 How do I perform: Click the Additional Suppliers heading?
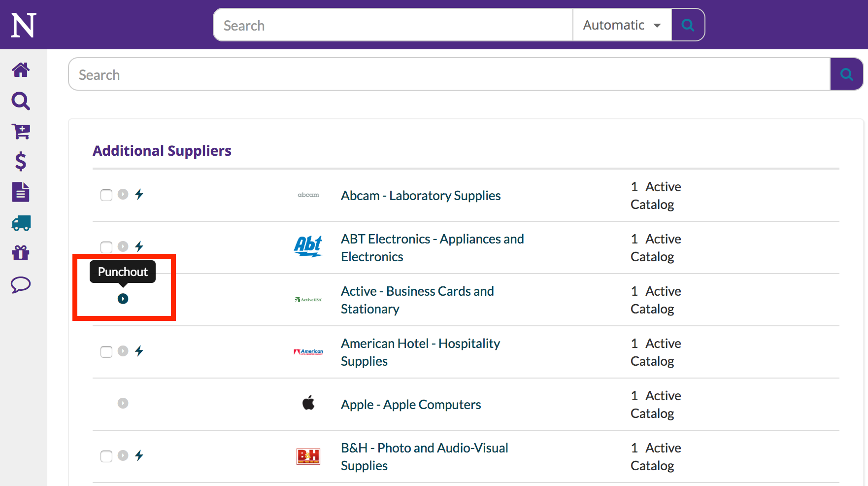pyautogui.click(x=162, y=150)
